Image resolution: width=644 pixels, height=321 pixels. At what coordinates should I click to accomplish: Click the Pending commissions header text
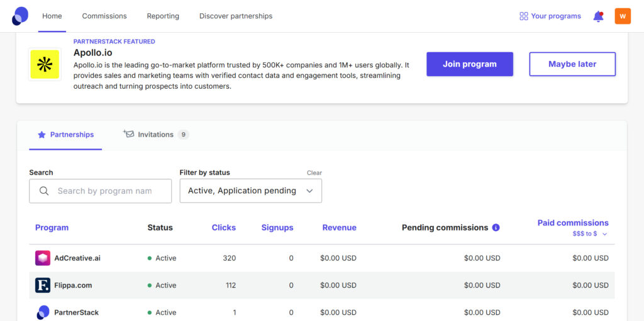[445, 227]
